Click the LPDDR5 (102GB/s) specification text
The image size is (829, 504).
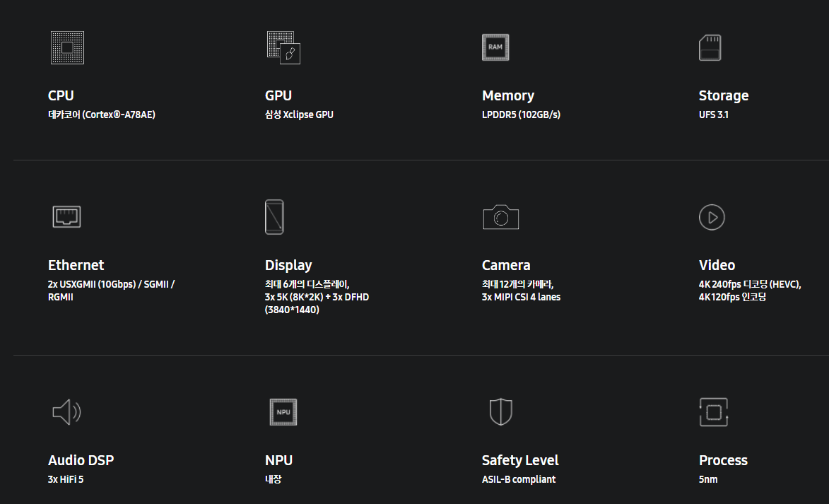[521, 115]
